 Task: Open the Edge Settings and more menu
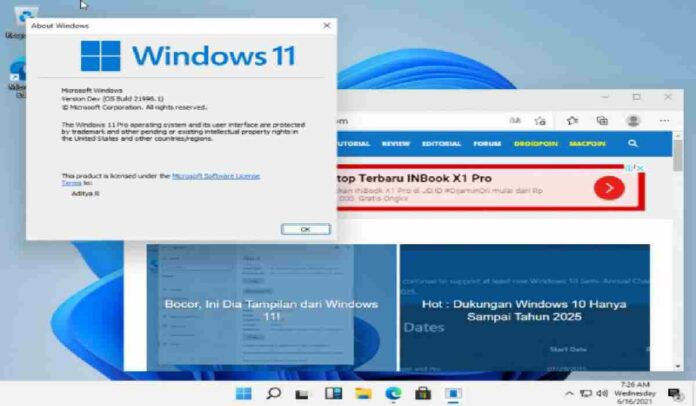pos(664,121)
